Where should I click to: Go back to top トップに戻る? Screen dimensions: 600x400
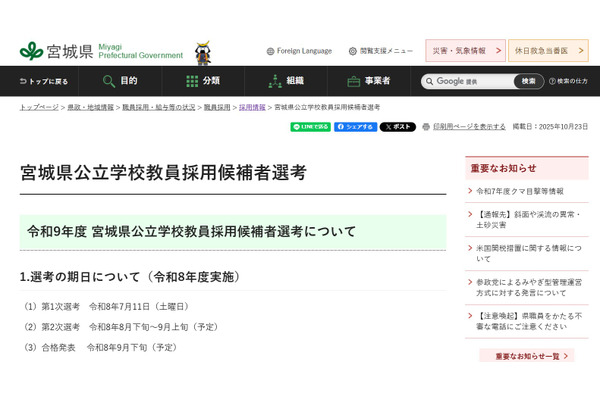tap(42, 81)
